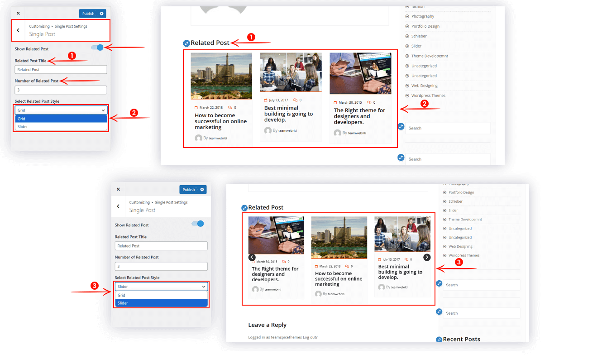Choose Grid option in Slider-style panel list
Viewport: 602px width, 364px height.
161,295
